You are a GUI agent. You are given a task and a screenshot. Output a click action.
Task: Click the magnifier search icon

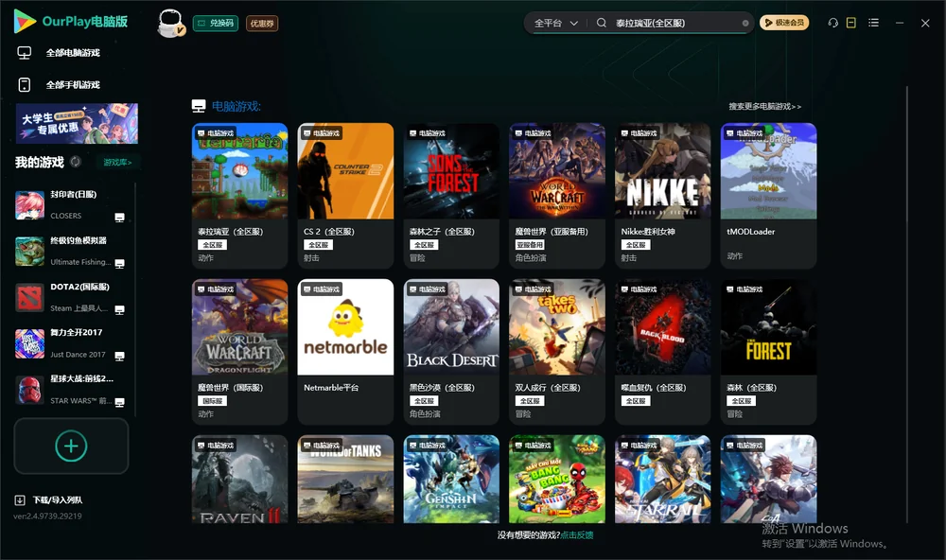(602, 23)
